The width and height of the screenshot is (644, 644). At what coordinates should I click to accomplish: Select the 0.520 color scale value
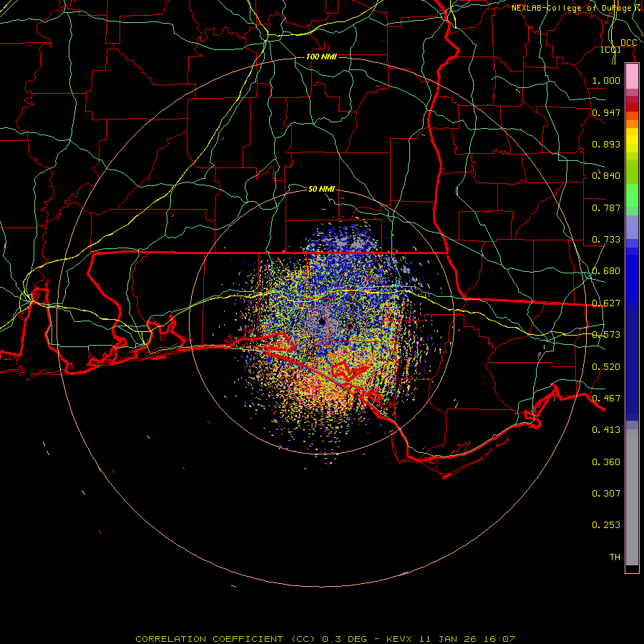[606, 366]
